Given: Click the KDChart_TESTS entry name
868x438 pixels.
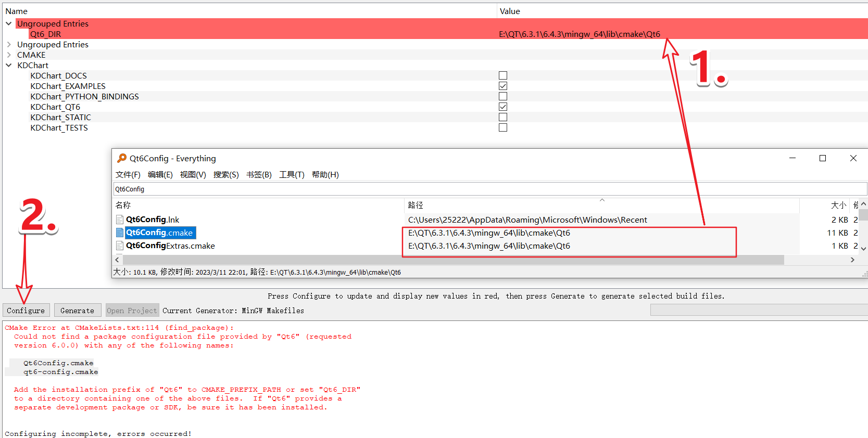Looking at the screenshot, I should tap(59, 127).
